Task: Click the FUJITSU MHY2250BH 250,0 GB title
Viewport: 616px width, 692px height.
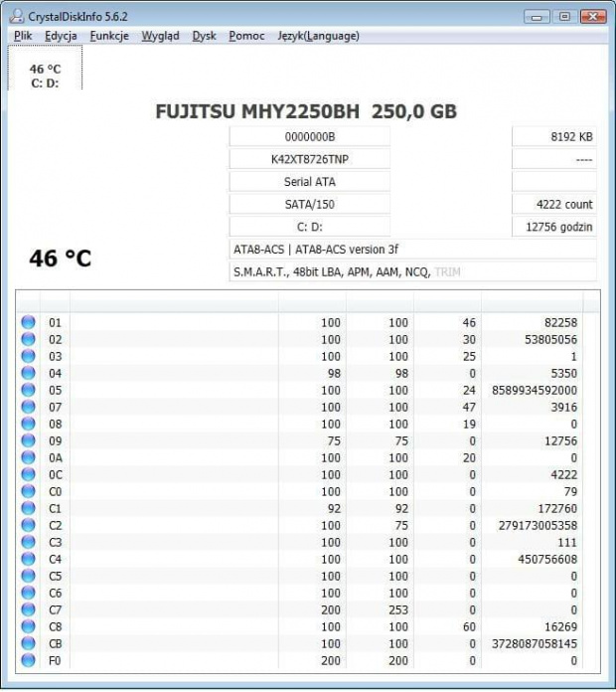Action: 306,111
